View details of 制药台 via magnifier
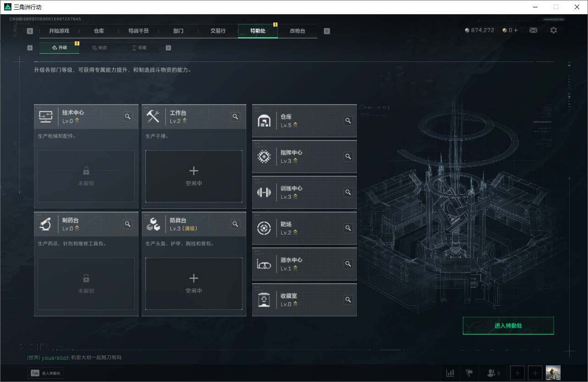The width and height of the screenshot is (588, 382). (x=128, y=224)
